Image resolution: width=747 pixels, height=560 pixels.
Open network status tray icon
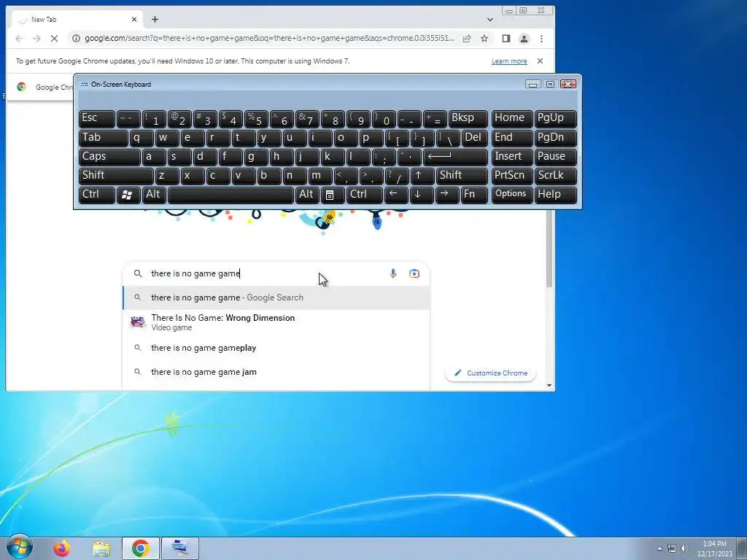click(672, 548)
